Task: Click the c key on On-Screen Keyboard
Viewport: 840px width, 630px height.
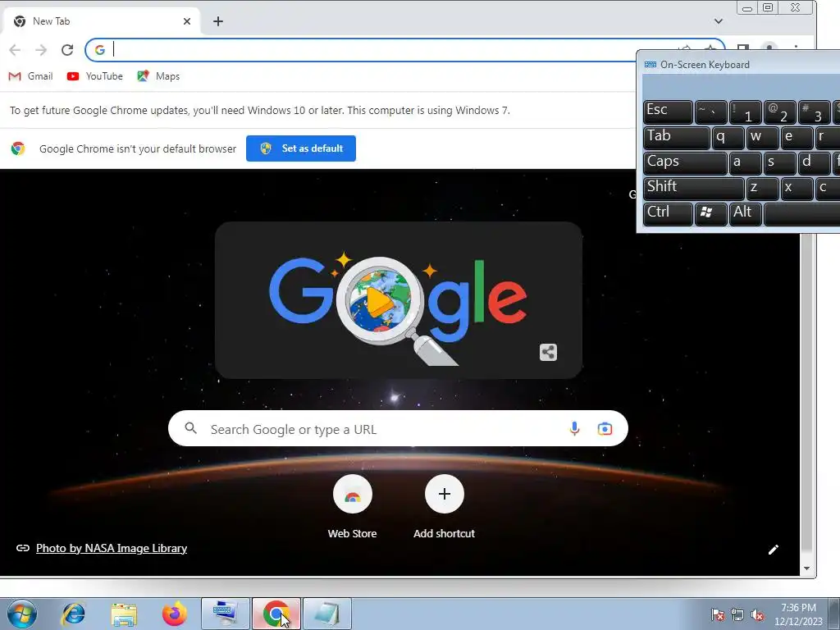Action: (827, 188)
